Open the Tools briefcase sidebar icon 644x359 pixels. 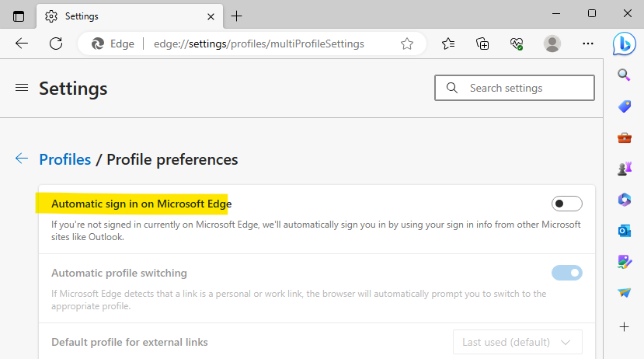click(x=625, y=138)
